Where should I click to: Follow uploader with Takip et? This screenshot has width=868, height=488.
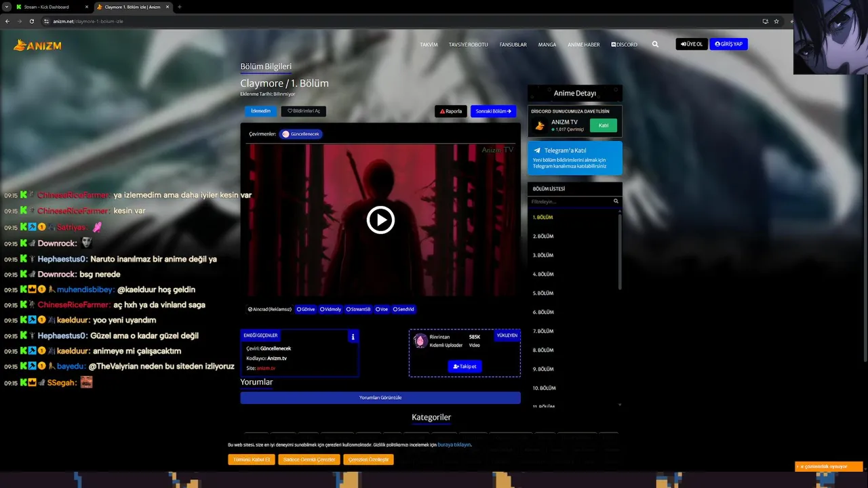(x=465, y=366)
